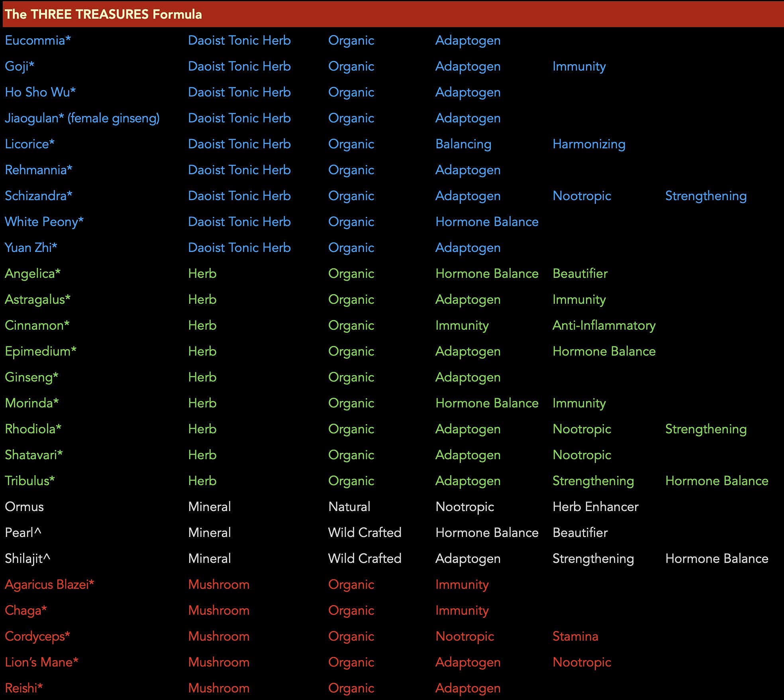
Task: Click Strengthening in the Schizandra row
Action: [x=706, y=196]
